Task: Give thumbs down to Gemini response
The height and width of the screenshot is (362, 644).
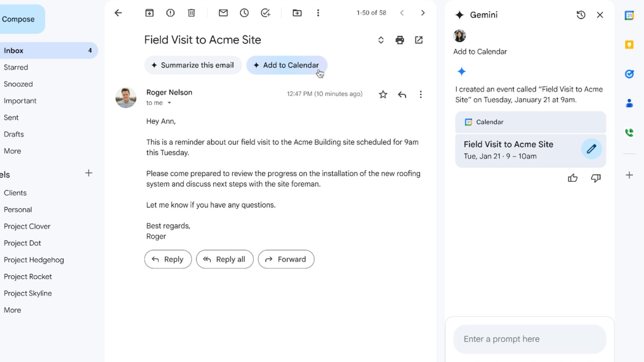Action: point(595,178)
